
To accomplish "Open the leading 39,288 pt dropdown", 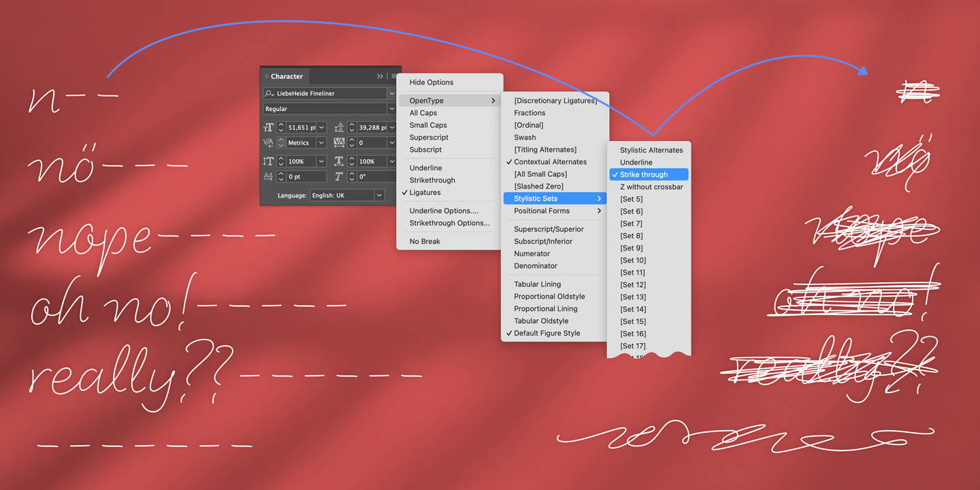I will [x=391, y=127].
